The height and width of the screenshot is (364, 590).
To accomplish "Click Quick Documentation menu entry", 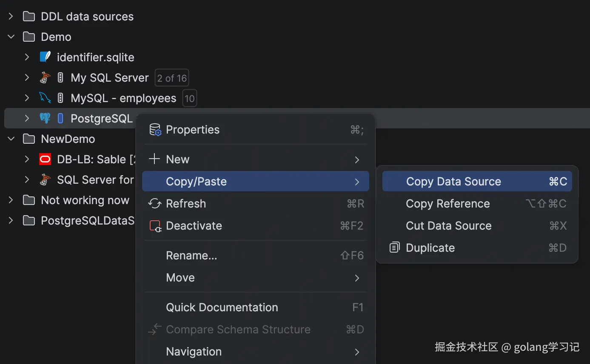I will pyautogui.click(x=222, y=307).
